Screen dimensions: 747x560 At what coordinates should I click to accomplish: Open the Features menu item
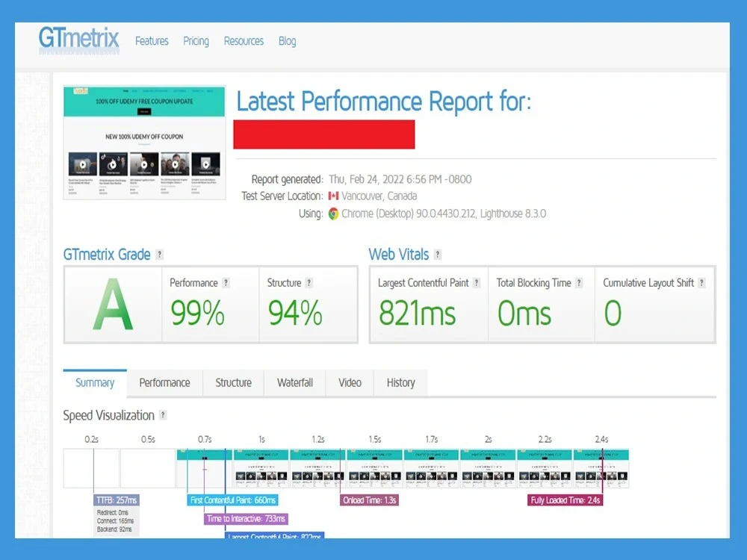[152, 41]
